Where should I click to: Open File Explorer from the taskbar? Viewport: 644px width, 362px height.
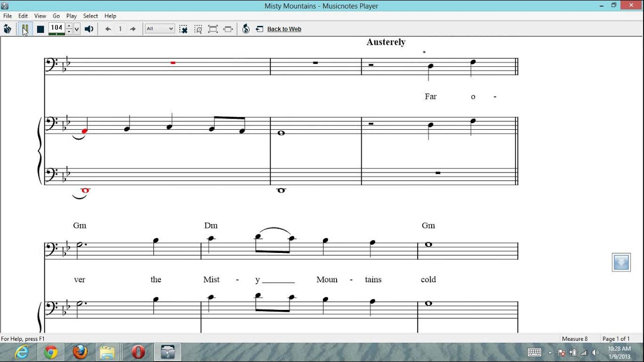108,352
